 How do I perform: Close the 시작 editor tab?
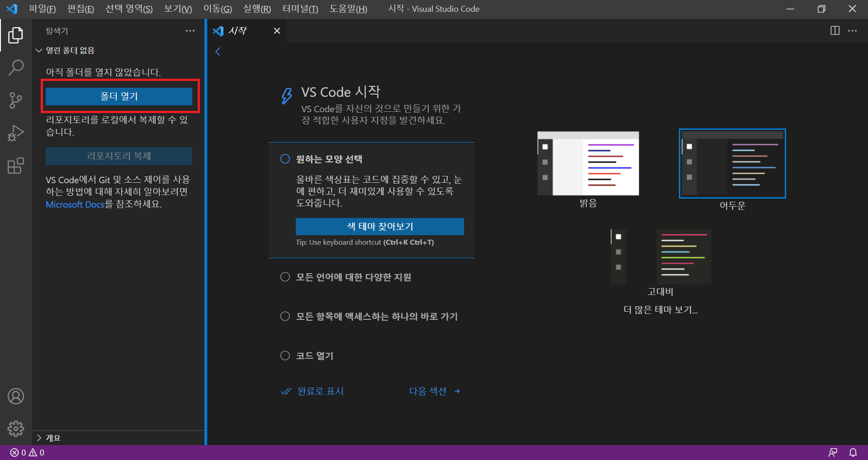tap(277, 31)
